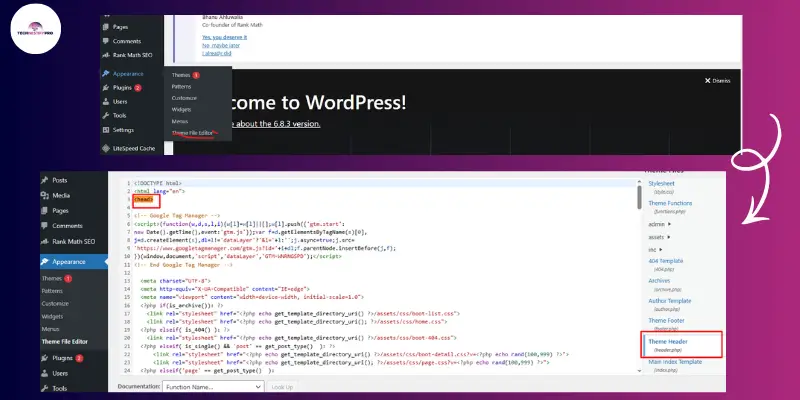Open the Function Name documentation dropdown
This screenshot has height=400, width=800.
point(213,387)
